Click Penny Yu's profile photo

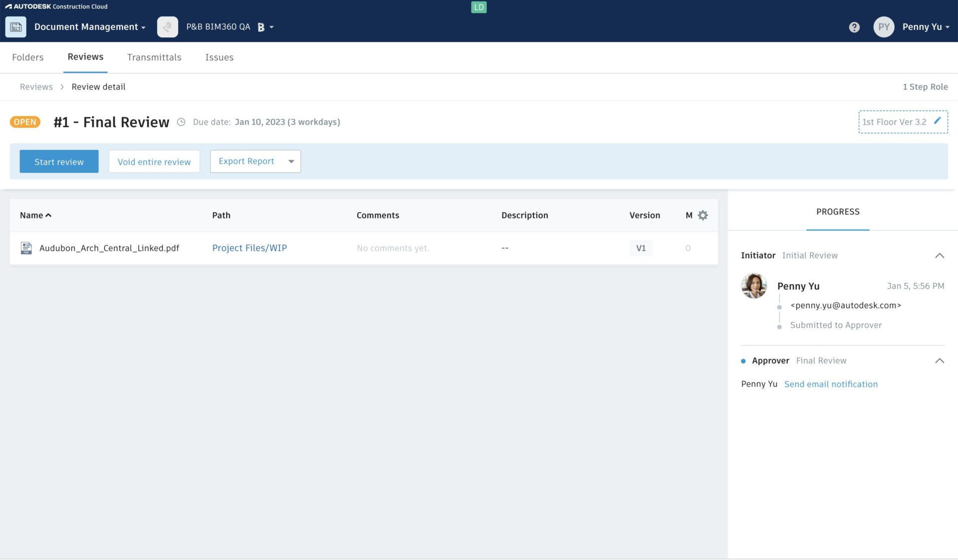pos(754,286)
